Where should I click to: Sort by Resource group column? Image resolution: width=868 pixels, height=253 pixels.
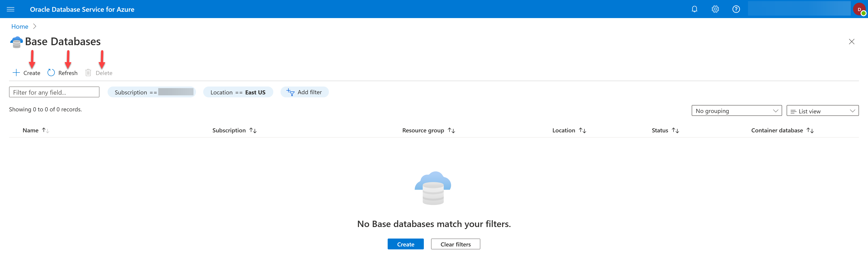(429, 130)
